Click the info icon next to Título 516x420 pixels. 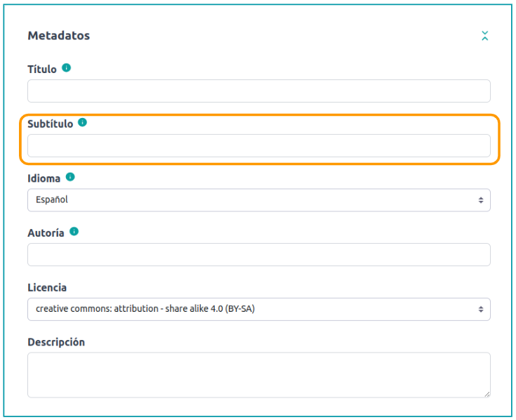(67, 68)
